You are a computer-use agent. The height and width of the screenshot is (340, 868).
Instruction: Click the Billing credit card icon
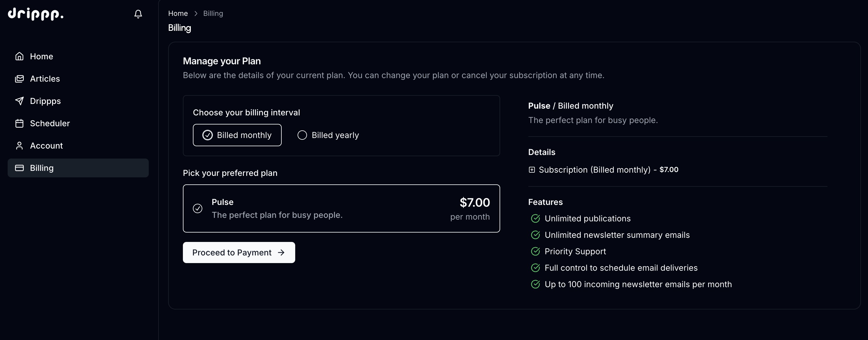tap(19, 168)
